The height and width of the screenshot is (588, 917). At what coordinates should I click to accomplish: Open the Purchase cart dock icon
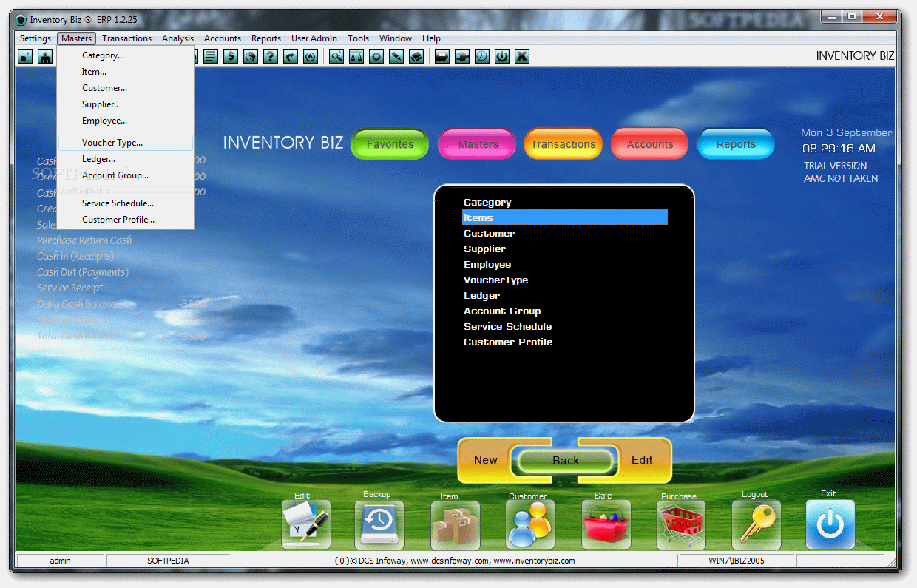pyautogui.click(x=681, y=524)
